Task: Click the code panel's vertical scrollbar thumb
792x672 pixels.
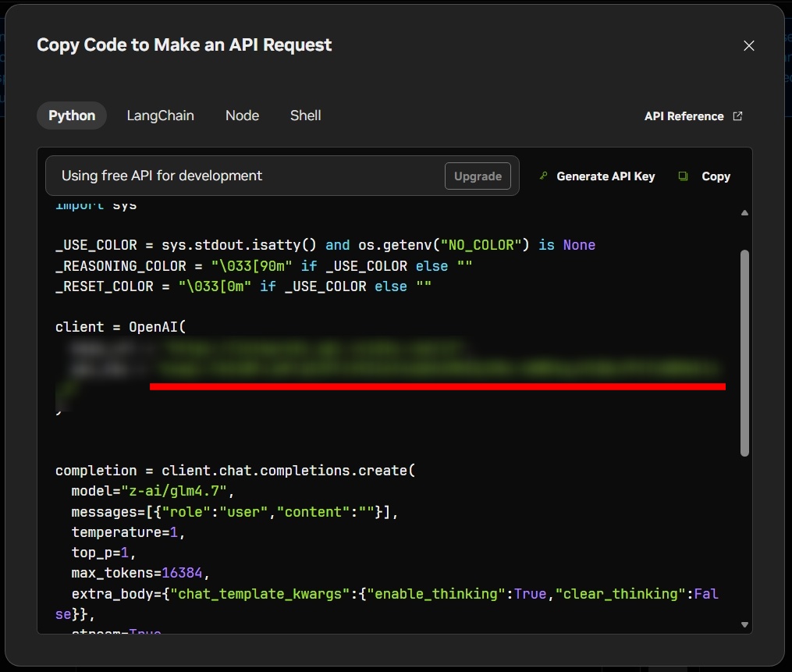Action: point(744,353)
